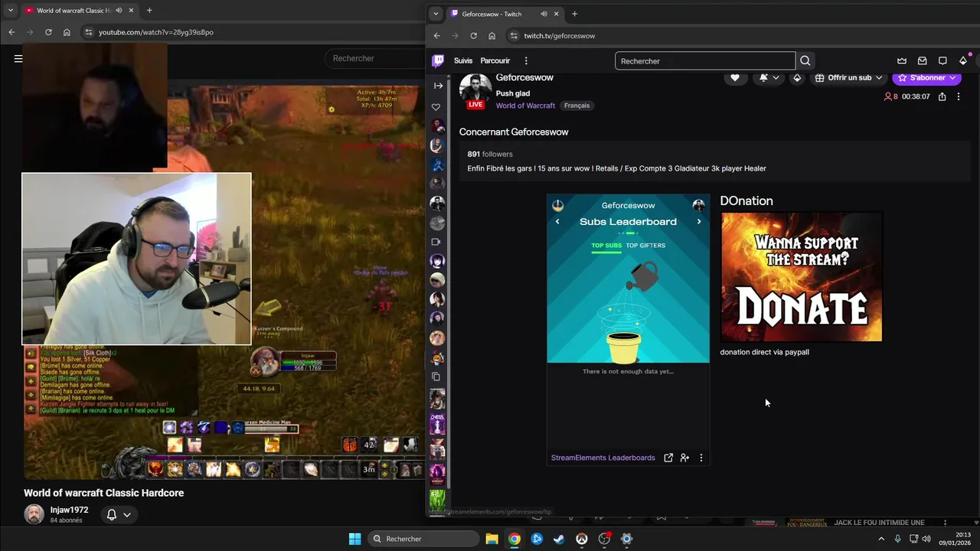Expand Injaw1972 notification bell dropdown
Viewport: 980px width, 551px height.
(119, 514)
